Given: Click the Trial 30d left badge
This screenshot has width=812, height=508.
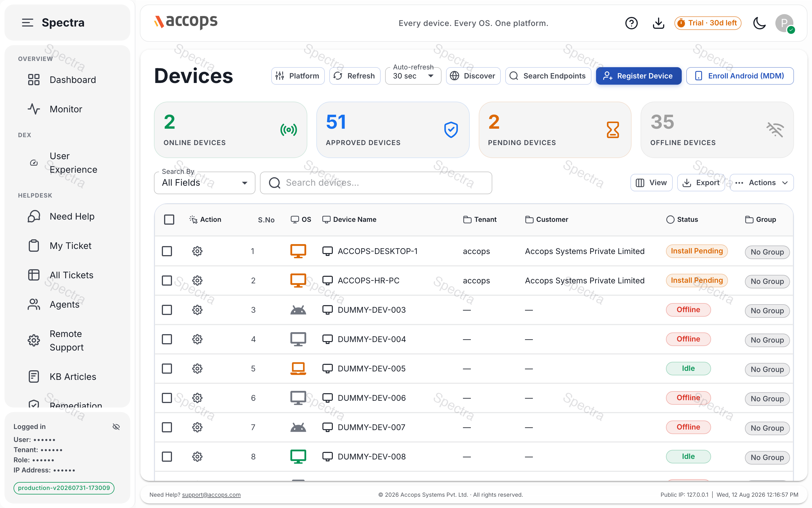Looking at the screenshot, I should pos(708,23).
